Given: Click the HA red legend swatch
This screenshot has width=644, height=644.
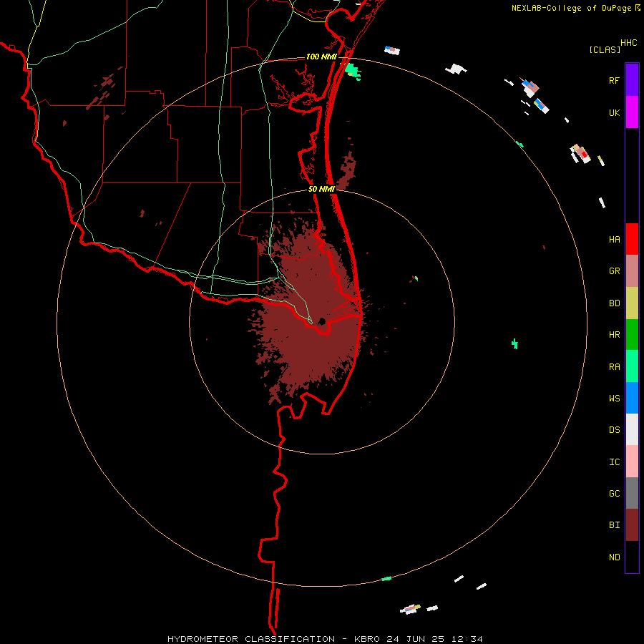Looking at the screenshot, I should 632,239.
